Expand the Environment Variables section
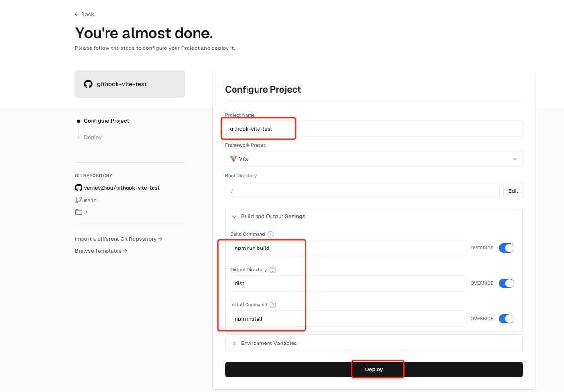 [x=269, y=343]
